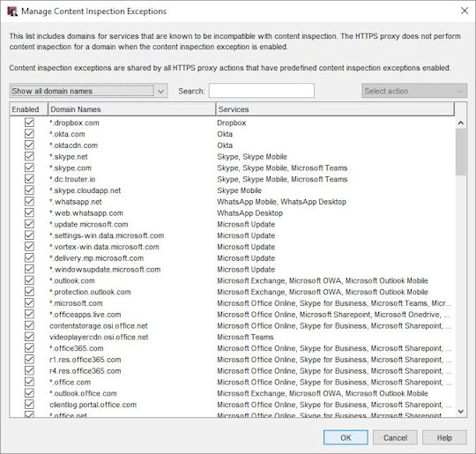This screenshot has width=476, height=454.
Task: Toggle the videoplayercdn.osi.office.net checkbox
Action: click(x=29, y=337)
